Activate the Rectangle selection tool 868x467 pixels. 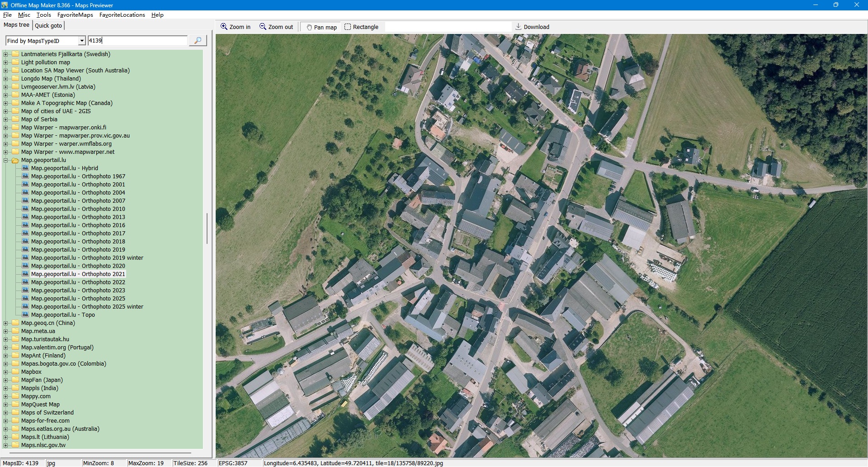347,27
